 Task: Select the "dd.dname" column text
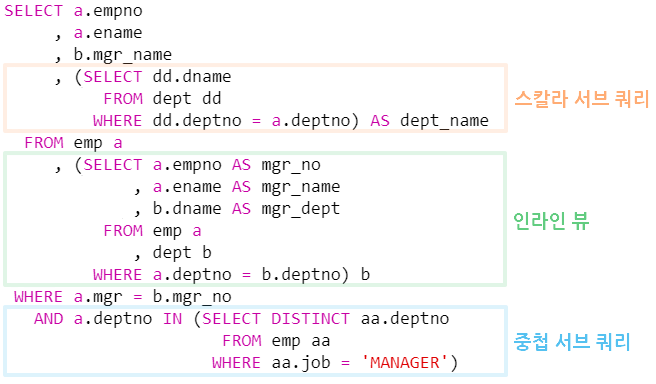click(192, 77)
